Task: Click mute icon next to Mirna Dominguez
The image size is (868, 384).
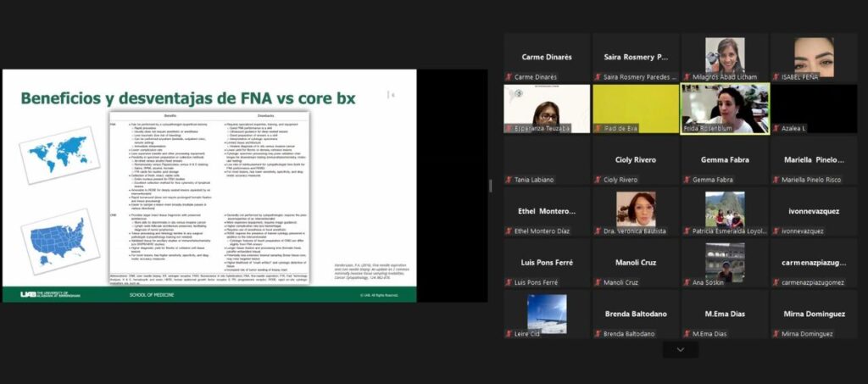Action: point(774,334)
